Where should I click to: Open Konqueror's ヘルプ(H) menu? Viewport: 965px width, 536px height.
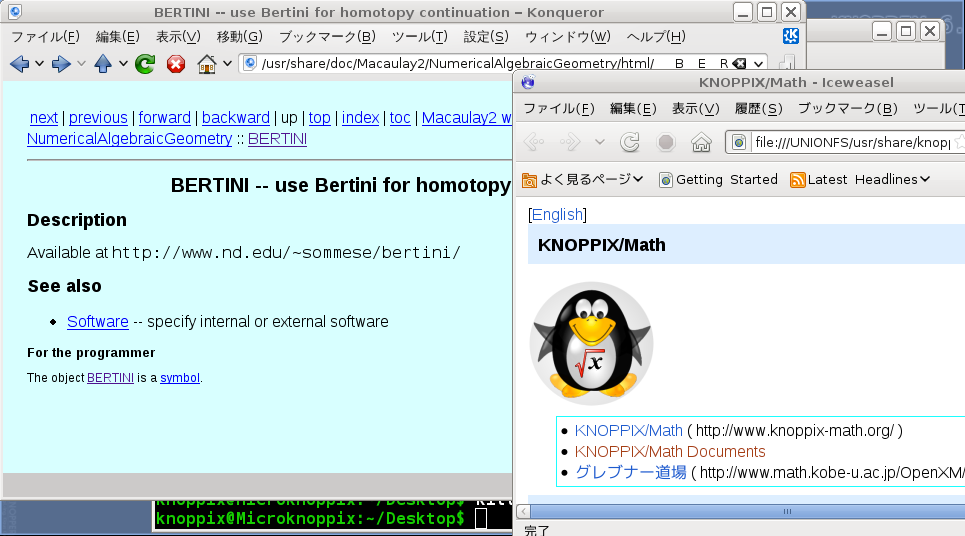[x=656, y=36]
